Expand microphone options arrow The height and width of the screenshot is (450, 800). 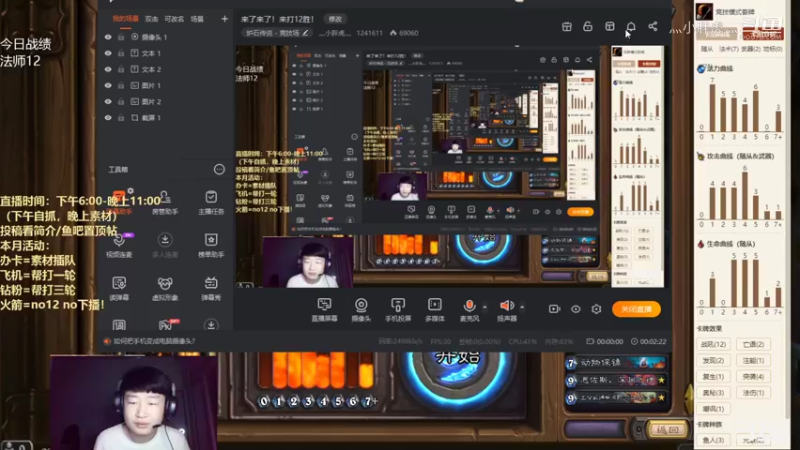(485, 307)
